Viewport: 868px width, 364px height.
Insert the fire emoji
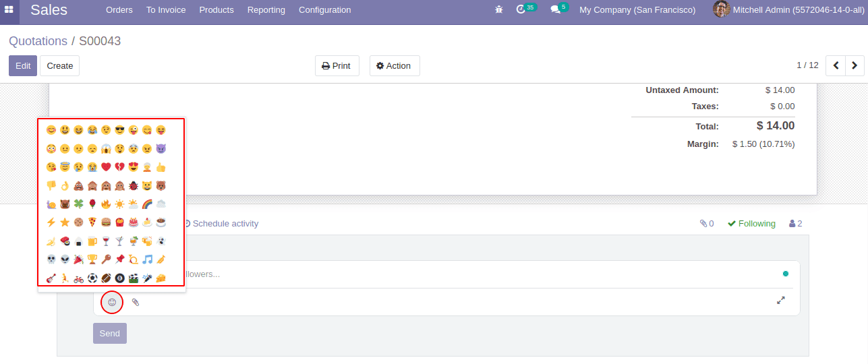click(106, 204)
